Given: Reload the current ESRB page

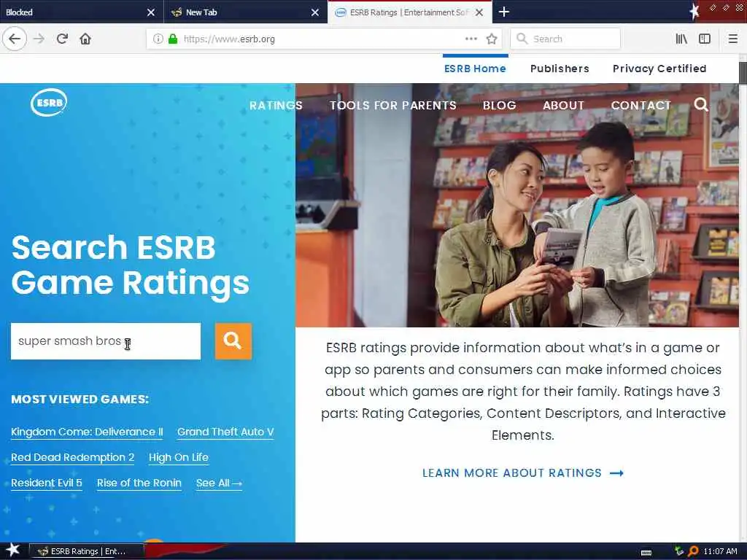Looking at the screenshot, I should 62,39.
